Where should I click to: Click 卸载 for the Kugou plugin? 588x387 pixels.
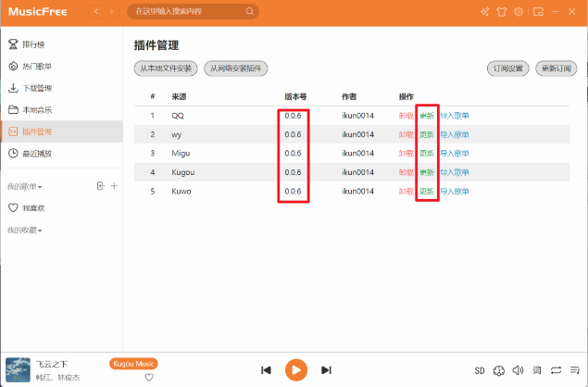406,173
